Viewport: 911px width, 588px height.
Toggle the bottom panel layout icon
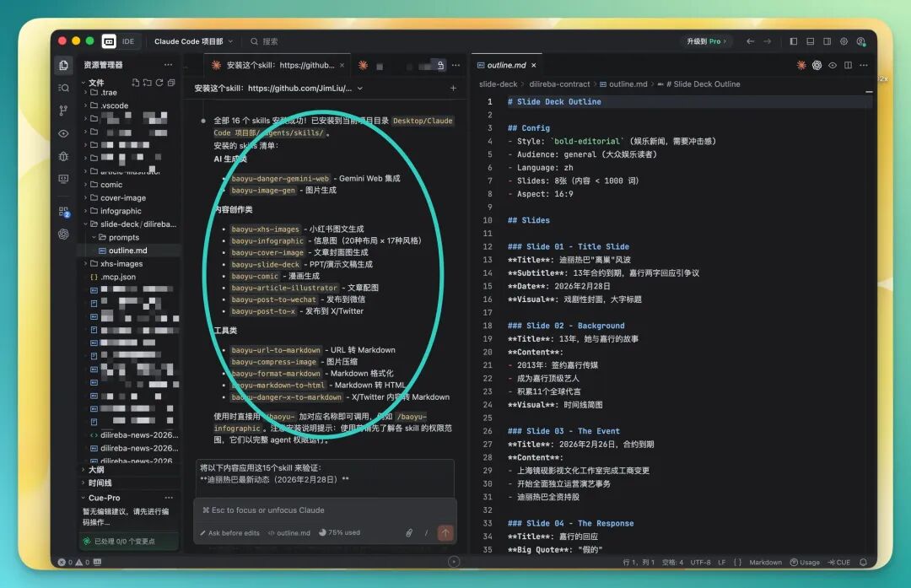click(x=810, y=41)
